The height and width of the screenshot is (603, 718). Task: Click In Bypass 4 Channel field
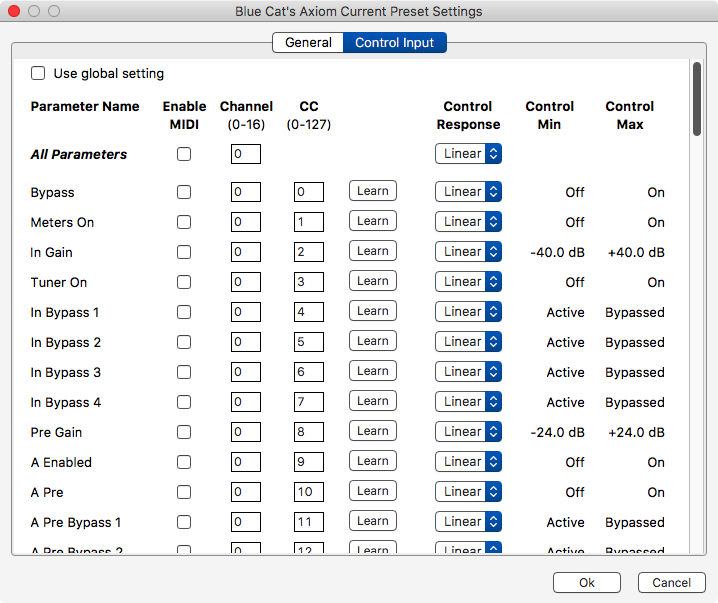[246, 402]
